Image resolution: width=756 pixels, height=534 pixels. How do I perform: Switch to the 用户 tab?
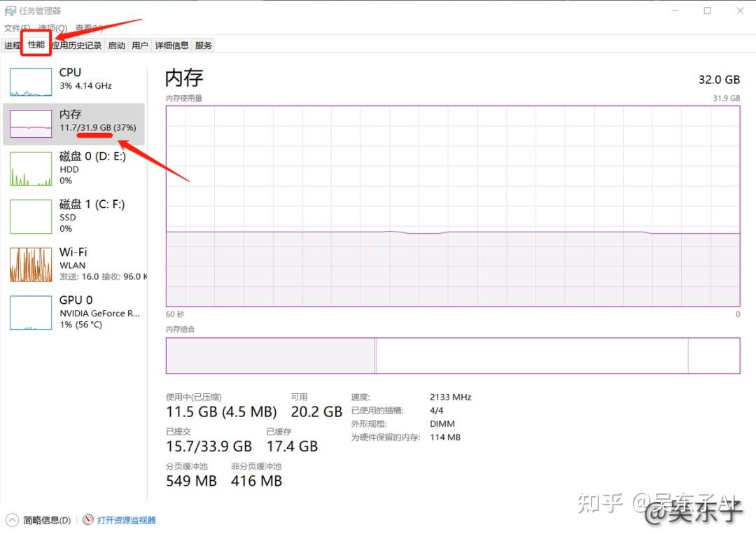pyautogui.click(x=140, y=45)
